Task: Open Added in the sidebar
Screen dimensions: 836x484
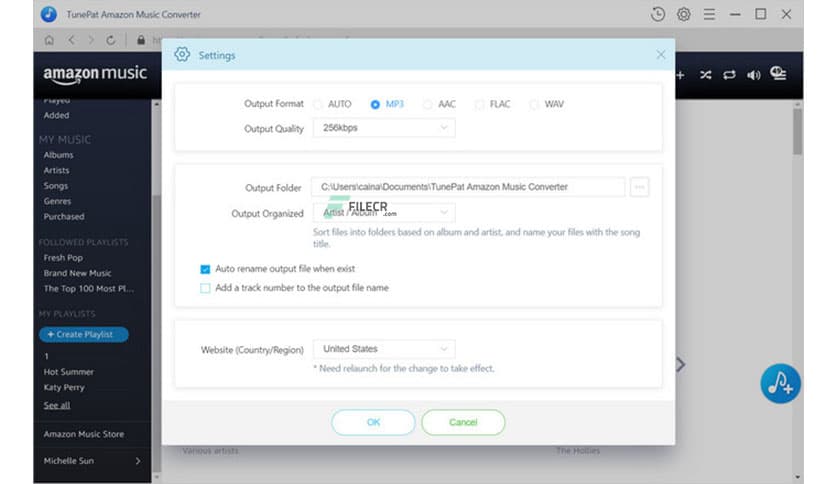Action: 57,115
